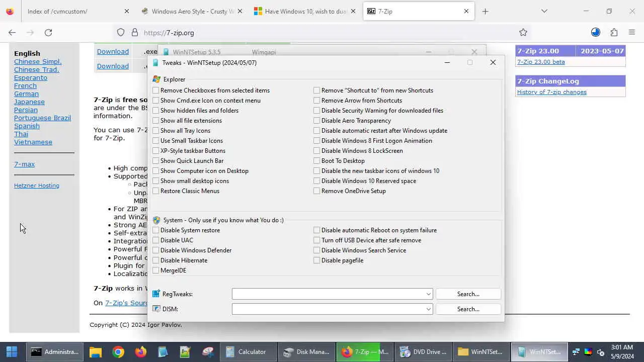Open the Windows Start button
Screen dimensions: 644x362
[12, 352]
